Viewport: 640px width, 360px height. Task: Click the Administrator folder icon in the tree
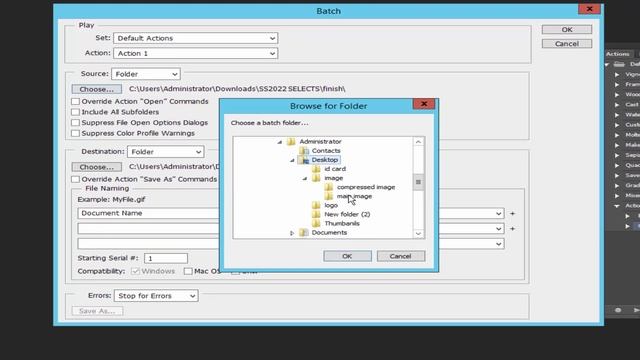[x=291, y=142]
